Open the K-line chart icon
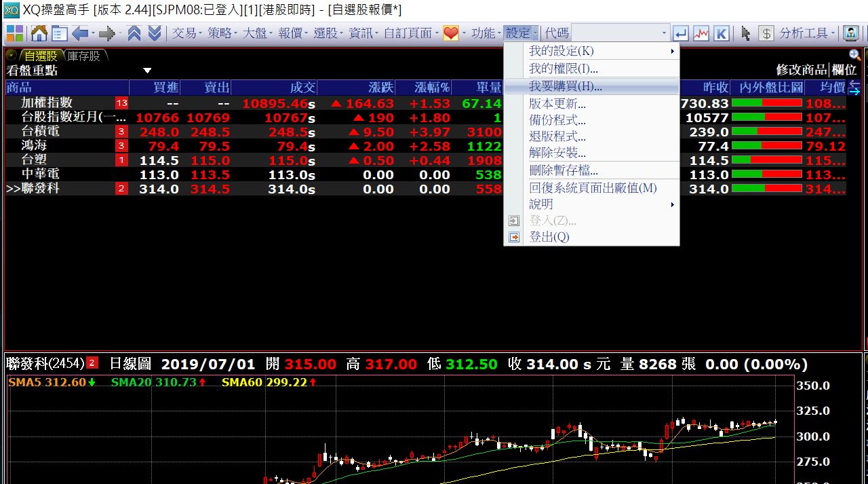This screenshot has width=868, height=484. pyautogui.click(x=721, y=33)
